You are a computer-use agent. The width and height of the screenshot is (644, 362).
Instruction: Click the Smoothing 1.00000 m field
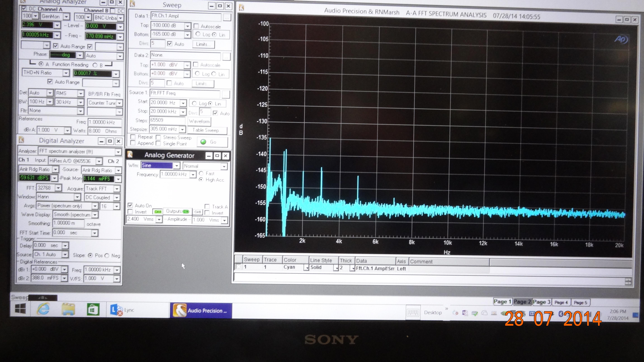pyautogui.click(x=68, y=223)
